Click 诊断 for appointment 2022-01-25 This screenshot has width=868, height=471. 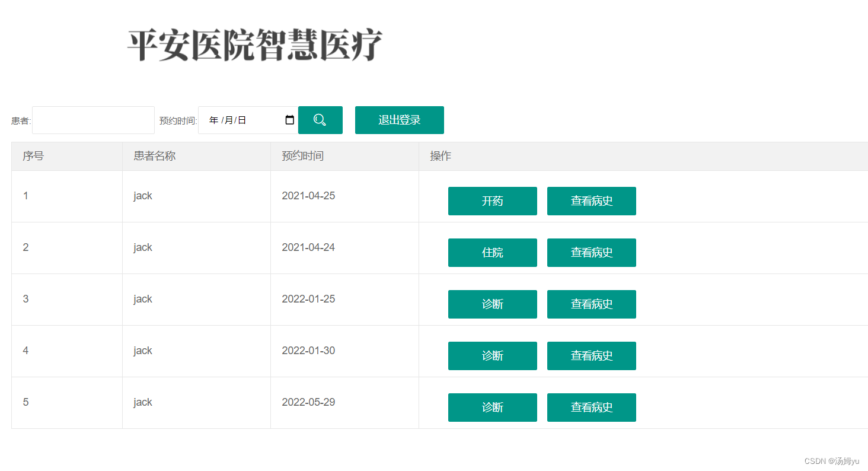(x=493, y=304)
